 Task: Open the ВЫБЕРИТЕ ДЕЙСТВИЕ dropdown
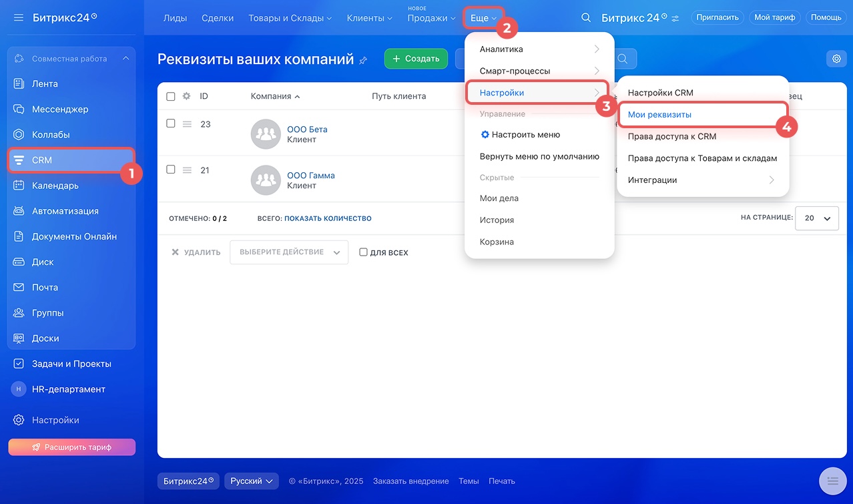point(289,252)
